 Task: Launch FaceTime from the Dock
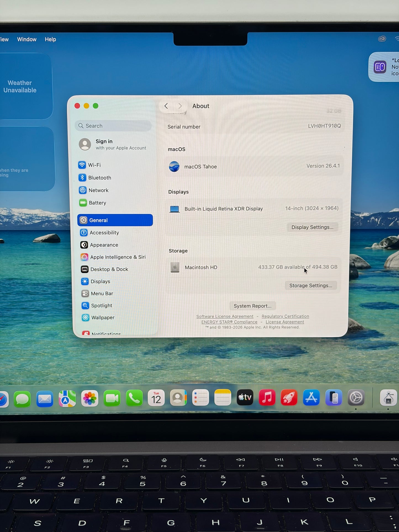coord(112,398)
